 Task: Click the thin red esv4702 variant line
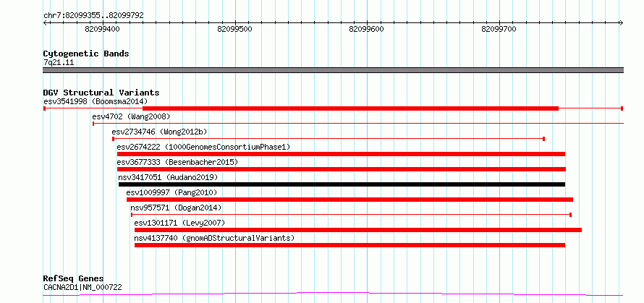point(358,123)
